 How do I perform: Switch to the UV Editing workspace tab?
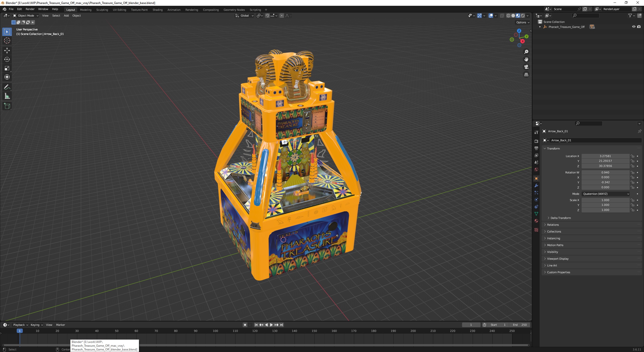click(119, 10)
